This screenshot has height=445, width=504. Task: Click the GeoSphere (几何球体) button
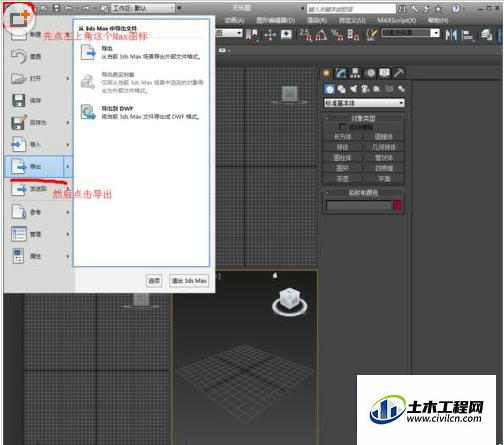coord(383,147)
